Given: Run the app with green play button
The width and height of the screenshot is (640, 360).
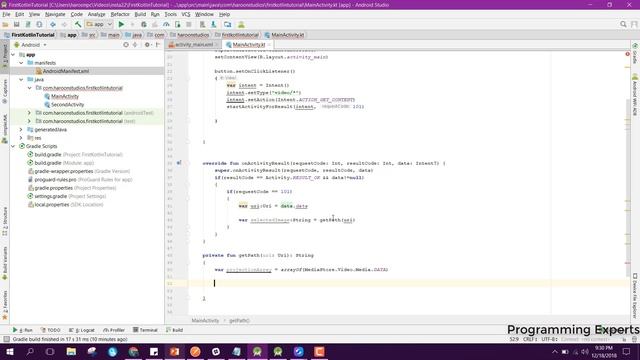Looking at the screenshot, I should [x=121, y=24].
